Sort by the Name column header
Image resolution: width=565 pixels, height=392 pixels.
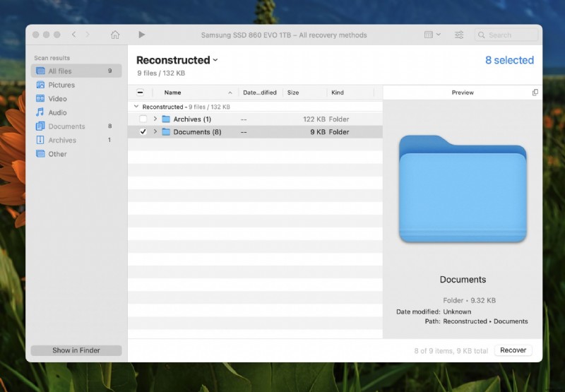coord(173,93)
